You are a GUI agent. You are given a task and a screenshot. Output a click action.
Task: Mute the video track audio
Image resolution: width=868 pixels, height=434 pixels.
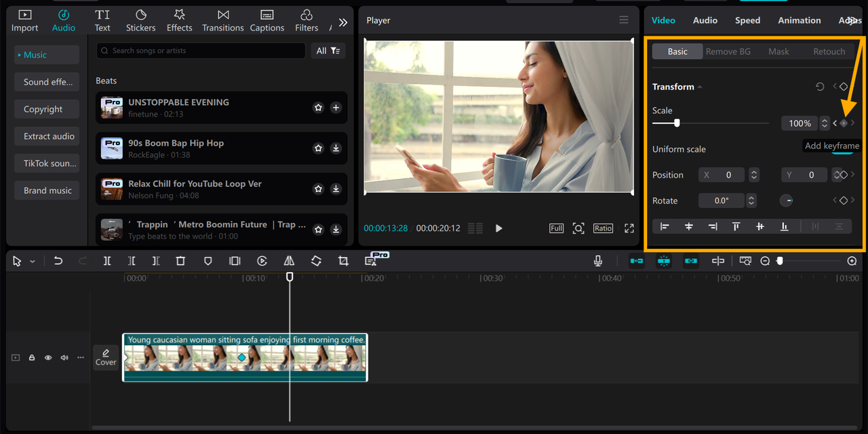point(64,357)
